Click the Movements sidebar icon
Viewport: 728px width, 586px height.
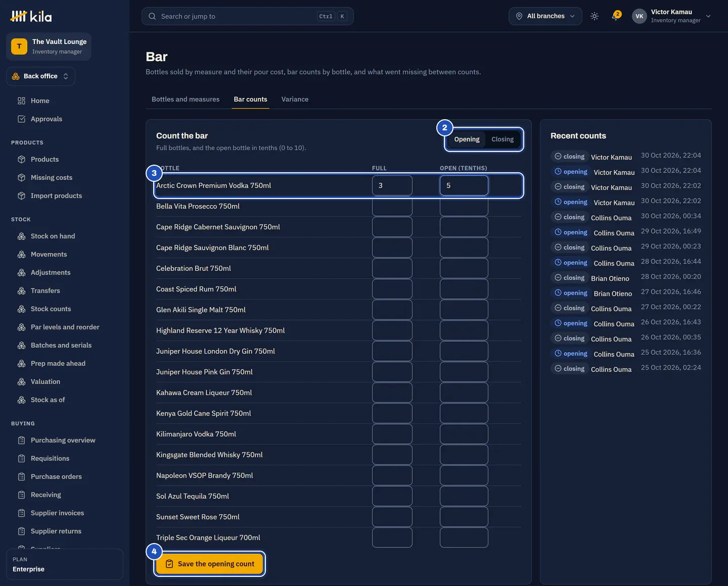[21, 254]
